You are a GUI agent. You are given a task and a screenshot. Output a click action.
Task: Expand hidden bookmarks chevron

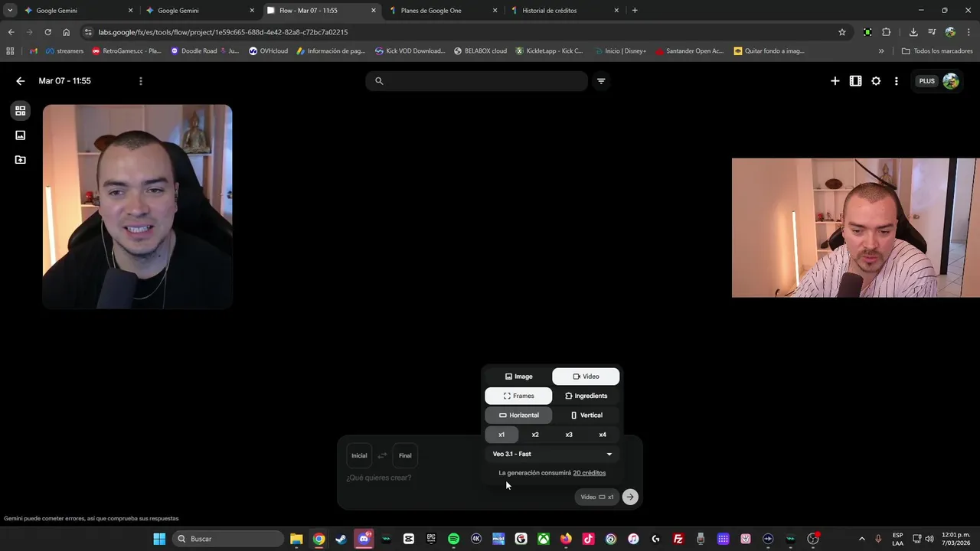click(881, 51)
